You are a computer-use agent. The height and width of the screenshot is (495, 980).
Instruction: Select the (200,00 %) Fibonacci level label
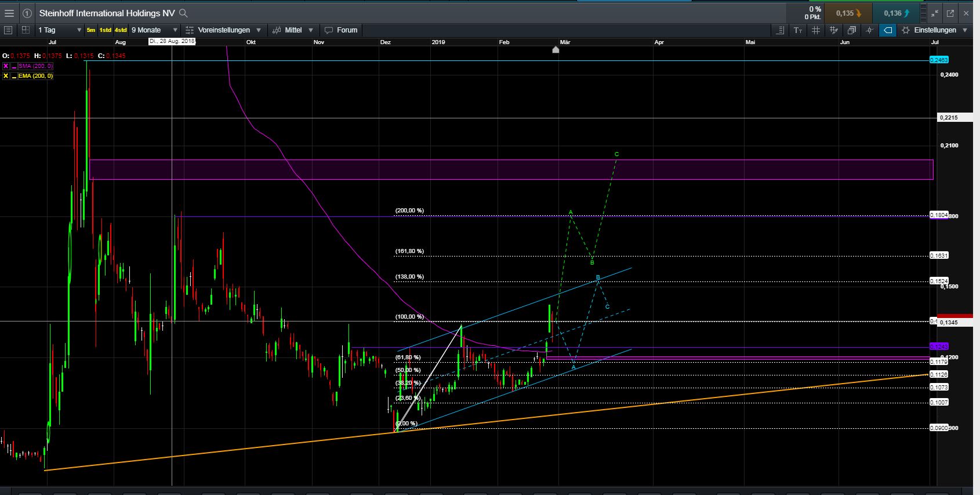(x=409, y=211)
